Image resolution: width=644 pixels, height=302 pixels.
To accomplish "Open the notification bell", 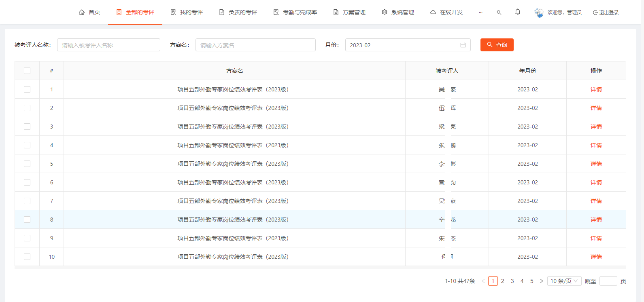I will click(517, 12).
